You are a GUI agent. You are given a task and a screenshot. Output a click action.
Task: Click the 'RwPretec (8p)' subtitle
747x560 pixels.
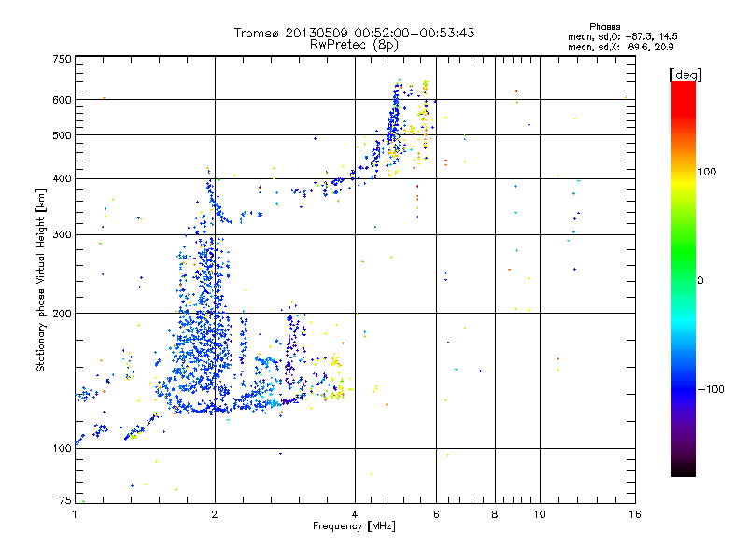click(x=354, y=45)
